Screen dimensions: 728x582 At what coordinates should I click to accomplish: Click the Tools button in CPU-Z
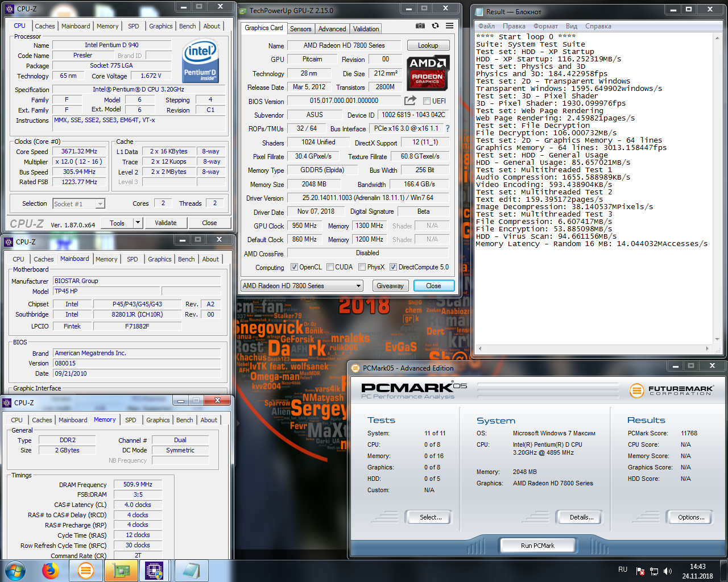coord(117,223)
